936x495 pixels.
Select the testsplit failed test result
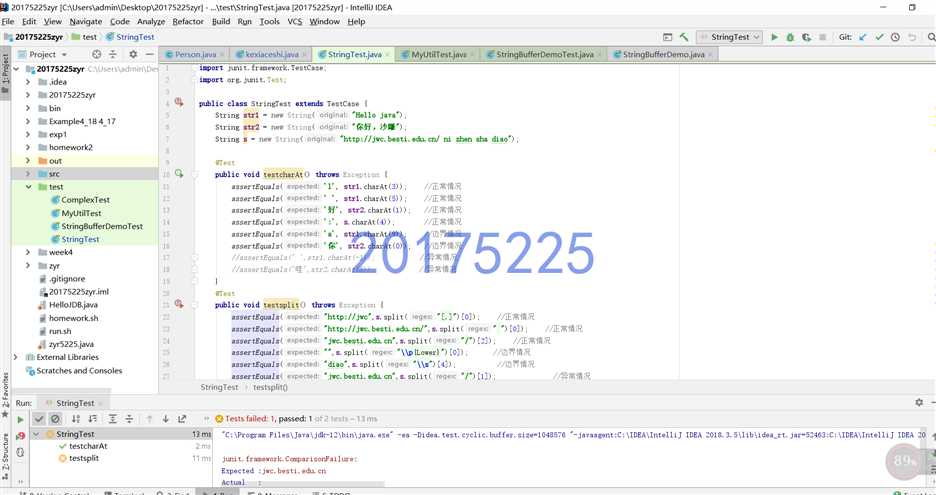(x=84, y=458)
